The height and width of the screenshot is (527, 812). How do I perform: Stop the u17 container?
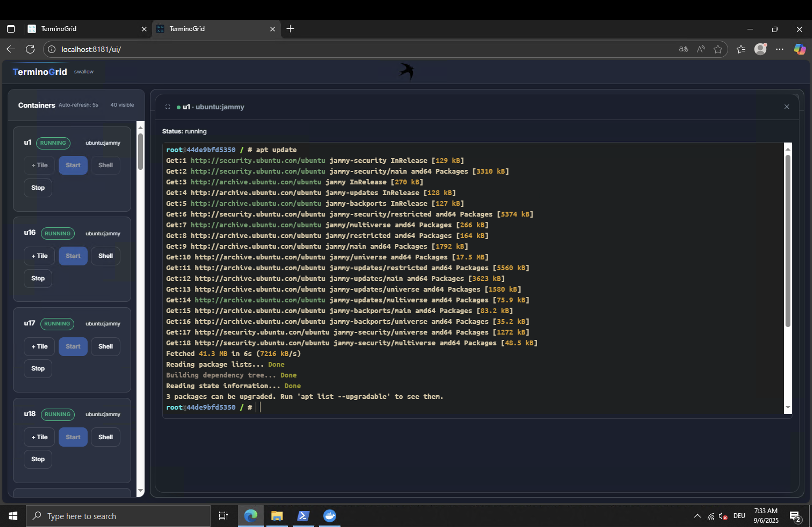(x=38, y=368)
